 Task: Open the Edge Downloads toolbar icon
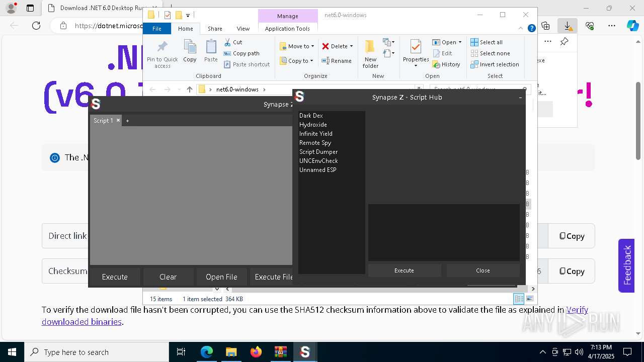tap(567, 26)
